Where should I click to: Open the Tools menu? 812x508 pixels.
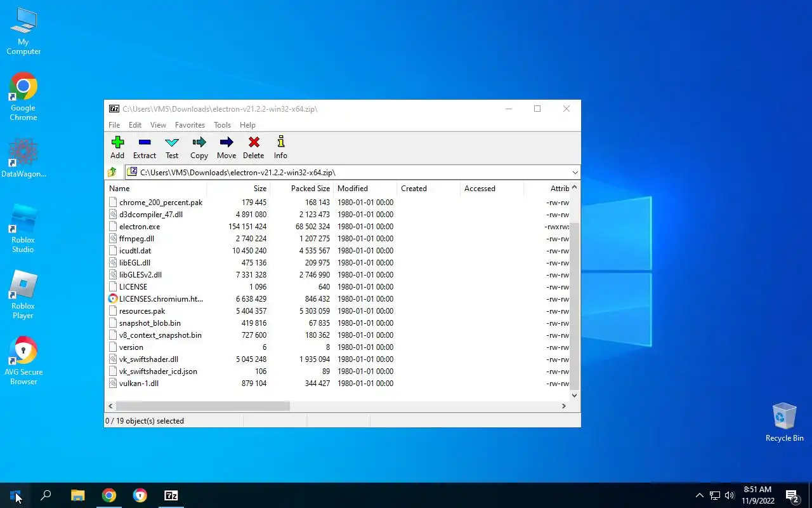click(x=222, y=125)
